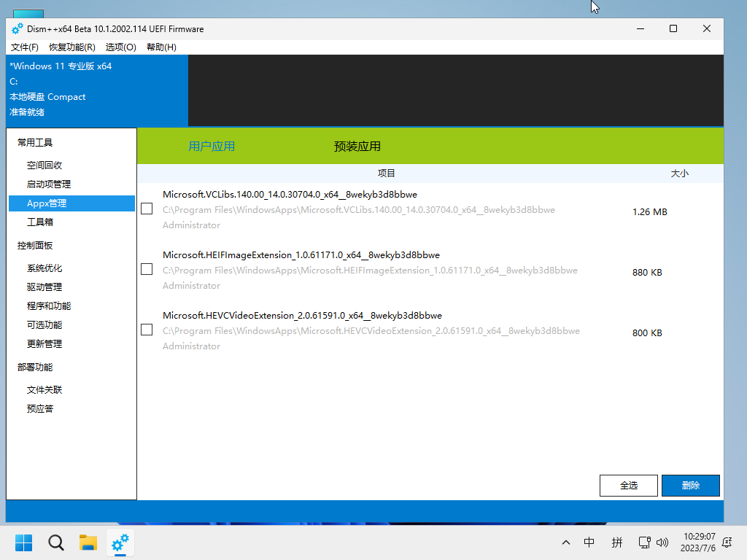Viewport: 747px width, 560px height.
Task: Open the notification center icon
Action: [x=727, y=542]
